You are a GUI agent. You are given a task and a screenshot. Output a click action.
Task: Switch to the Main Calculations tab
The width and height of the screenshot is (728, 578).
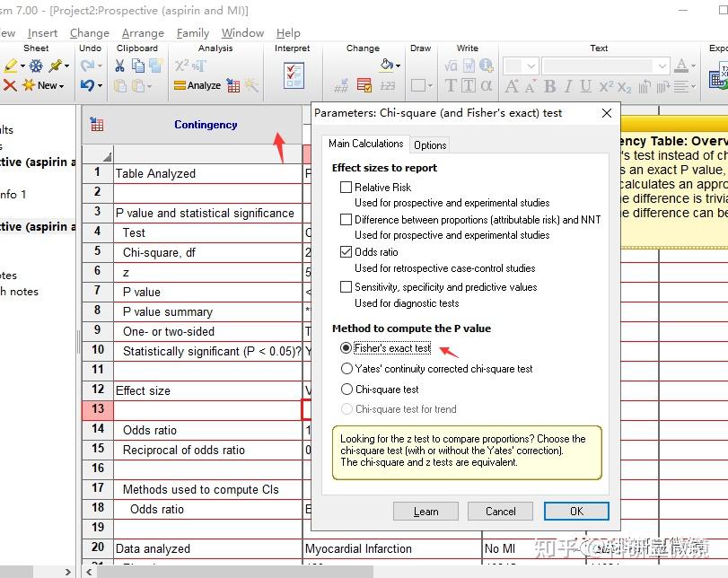click(366, 144)
